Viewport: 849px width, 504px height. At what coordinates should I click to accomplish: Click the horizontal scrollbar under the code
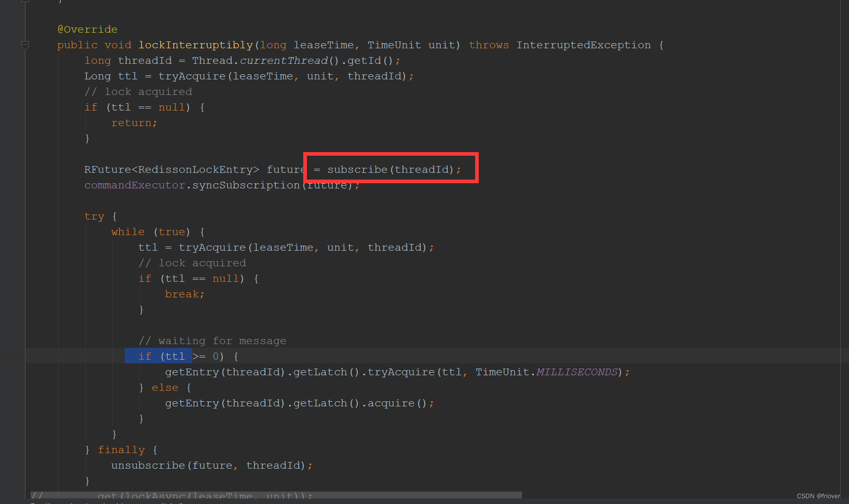point(276,495)
